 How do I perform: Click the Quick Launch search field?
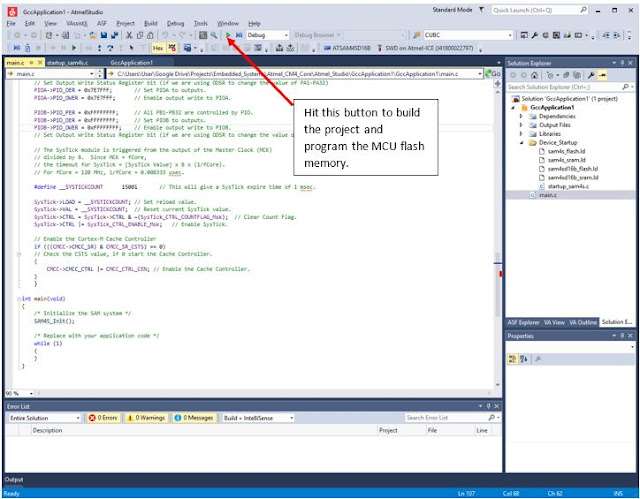pyautogui.click(x=539, y=10)
